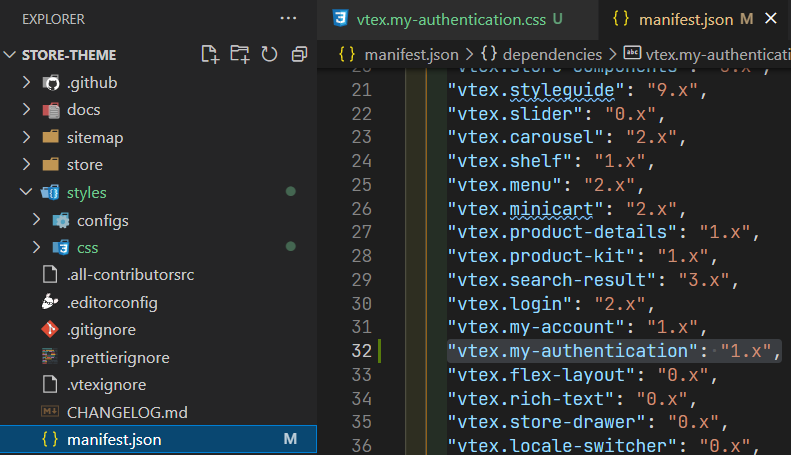The image size is (791, 455).
Task: Click the "vtex.search-result" key text
Action: point(552,279)
